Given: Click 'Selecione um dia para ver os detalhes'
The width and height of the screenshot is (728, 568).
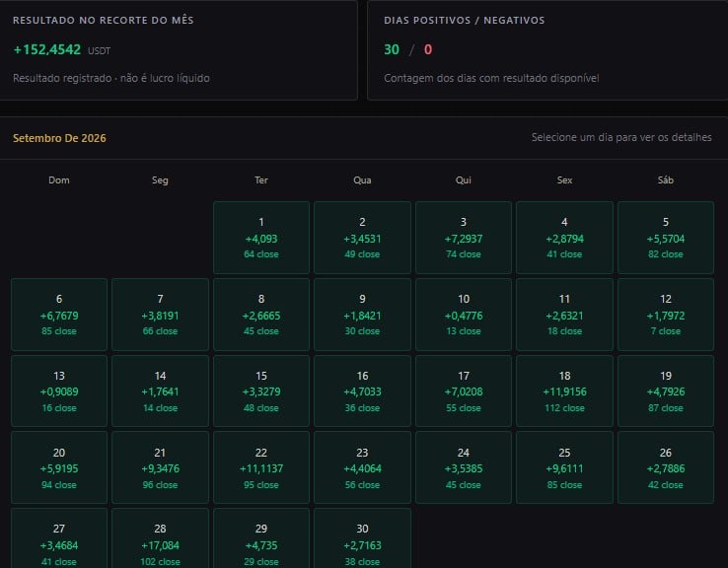Looking at the screenshot, I should coord(621,137).
